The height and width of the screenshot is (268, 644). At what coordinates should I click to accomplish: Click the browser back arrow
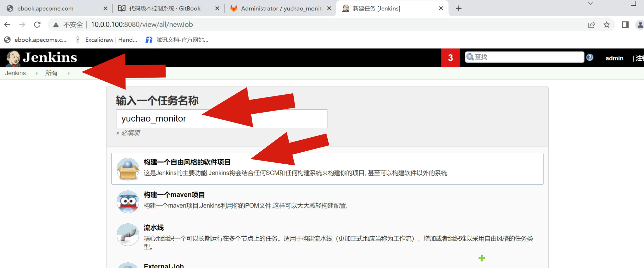click(7, 25)
